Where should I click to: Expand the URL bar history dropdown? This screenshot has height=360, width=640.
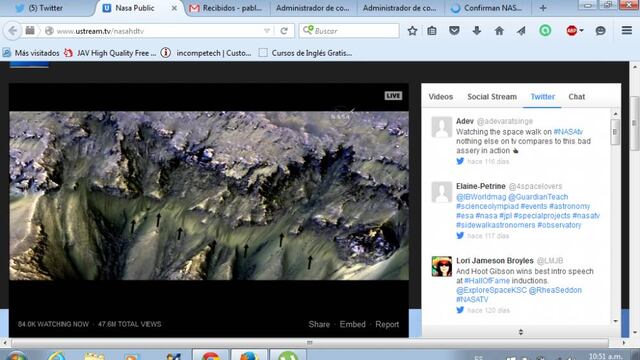coord(267,31)
